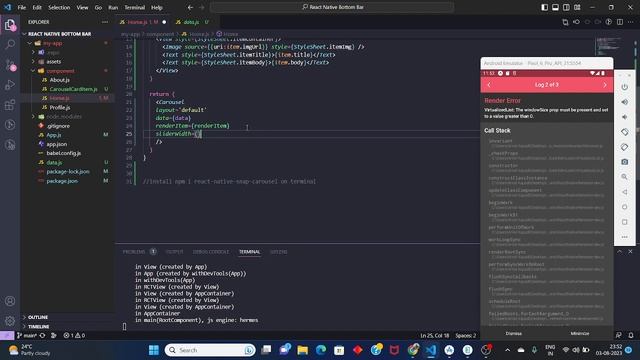Open CarouselCardItem.js in explorer

click(x=73, y=89)
